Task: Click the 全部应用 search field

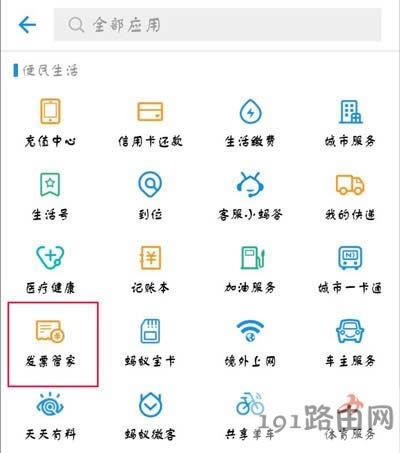Action: click(218, 25)
